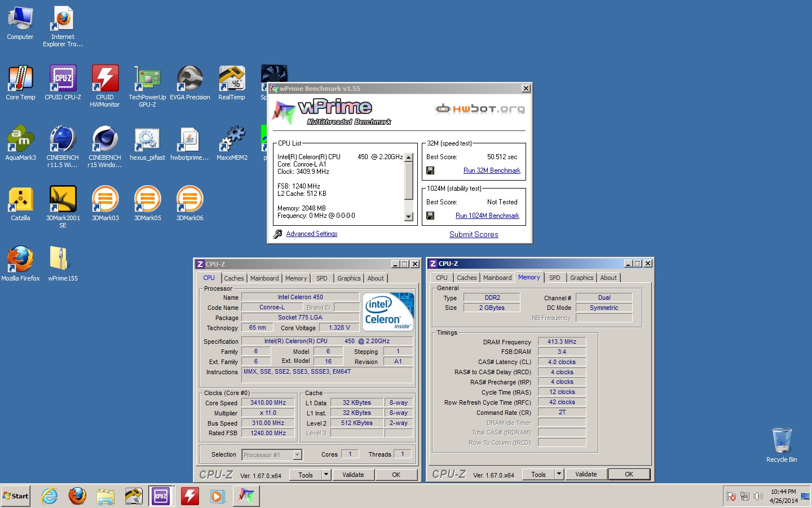The image size is (812, 508).
Task: Click the HWMonitor taskbar button
Action: (190, 496)
